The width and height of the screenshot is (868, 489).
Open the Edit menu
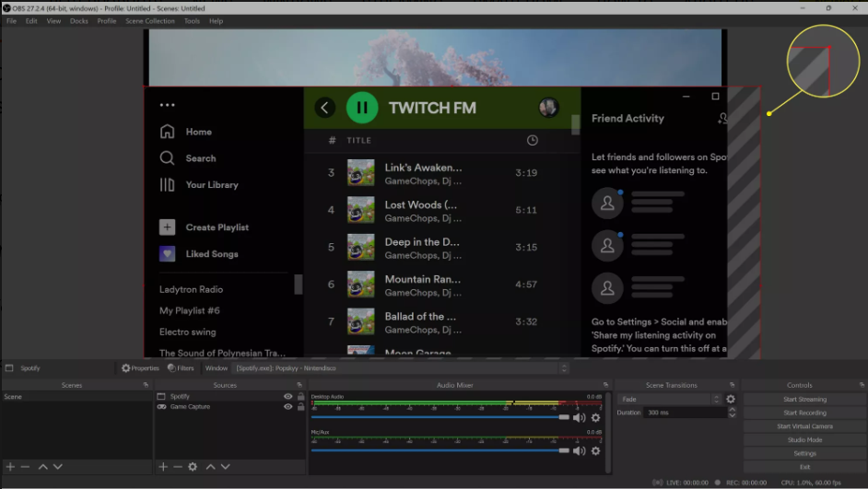click(x=31, y=21)
